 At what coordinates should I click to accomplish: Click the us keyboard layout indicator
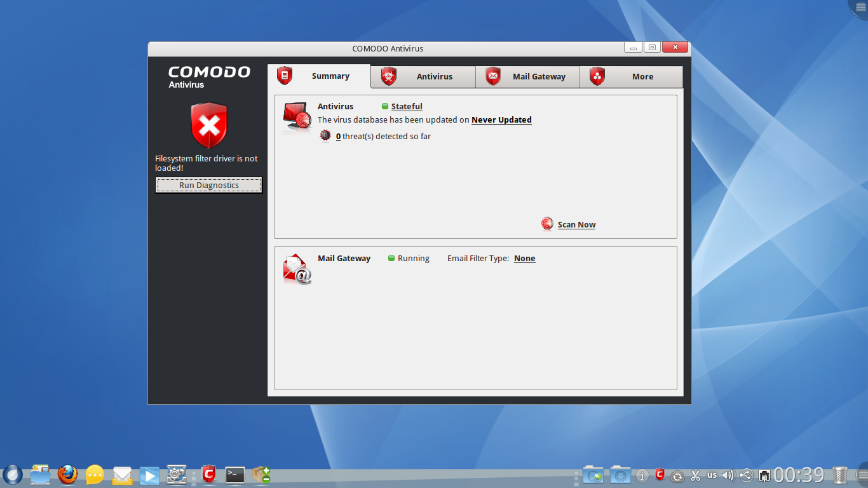[x=712, y=475]
